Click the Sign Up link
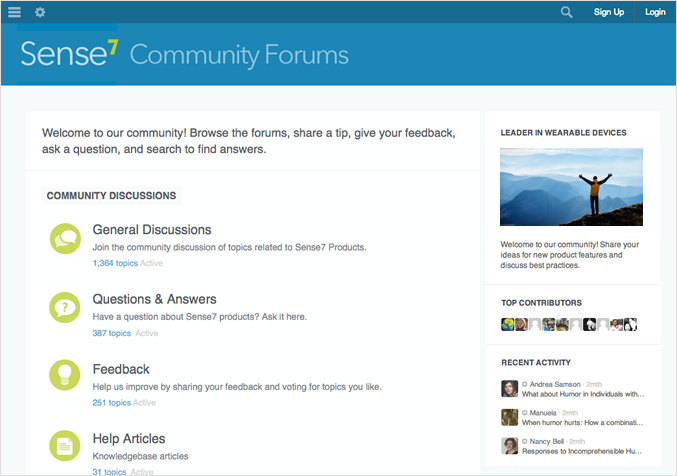 [x=609, y=12]
